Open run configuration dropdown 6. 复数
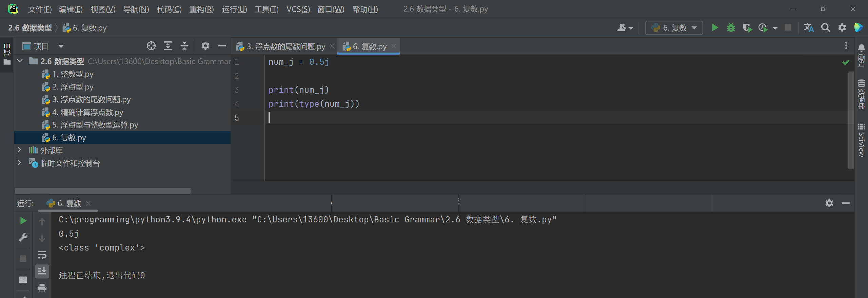 (674, 28)
